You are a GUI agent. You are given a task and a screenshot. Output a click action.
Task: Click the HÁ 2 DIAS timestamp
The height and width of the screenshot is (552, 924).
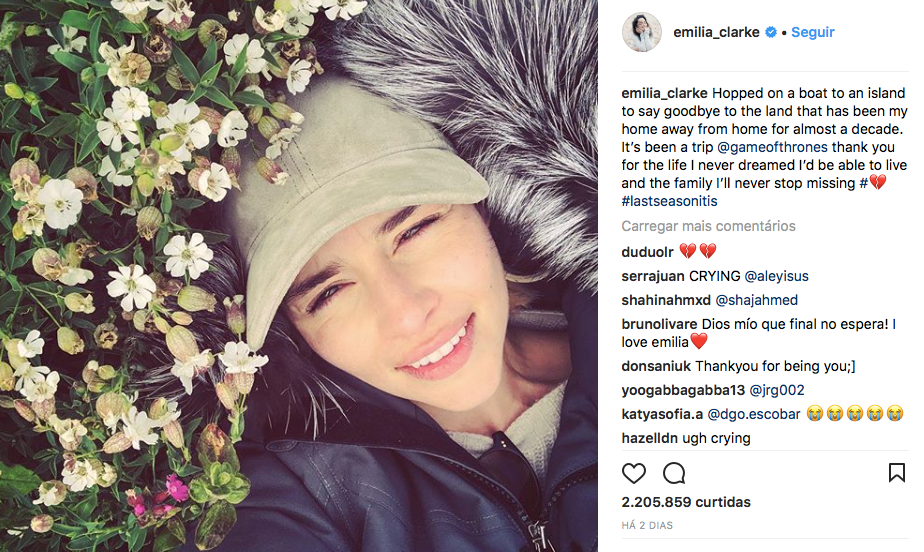click(x=647, y=525)
